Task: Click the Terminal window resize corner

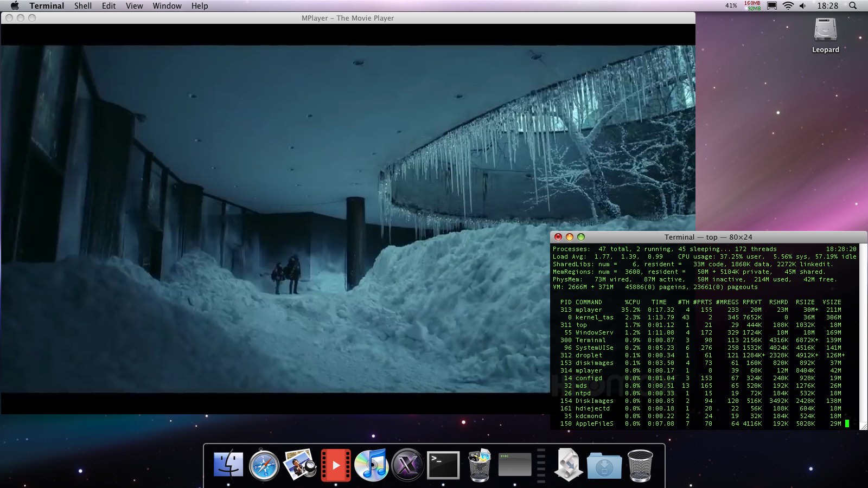Action: pyautogui.click(x=863, y=426)
